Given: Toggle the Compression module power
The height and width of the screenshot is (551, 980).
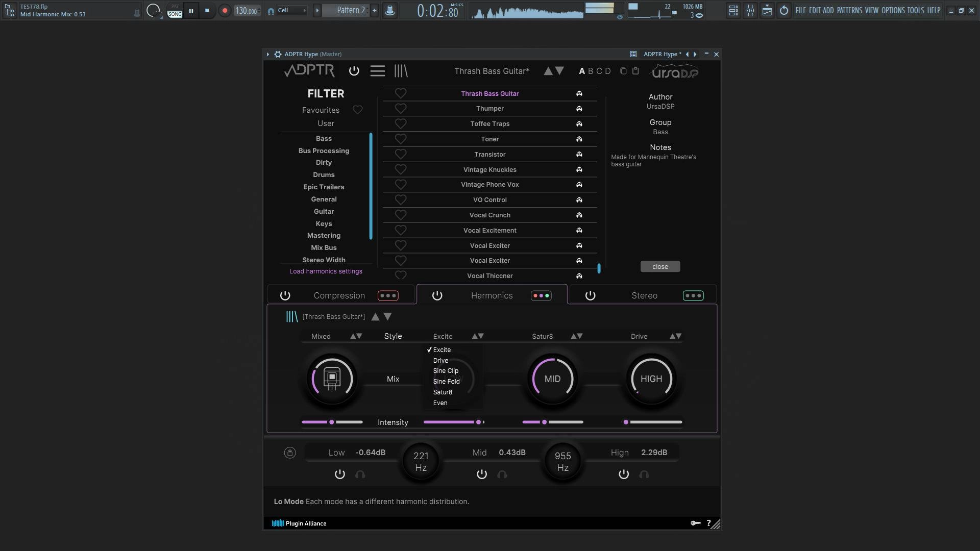Looking at the screenshot, I should [x=285, y=295].
